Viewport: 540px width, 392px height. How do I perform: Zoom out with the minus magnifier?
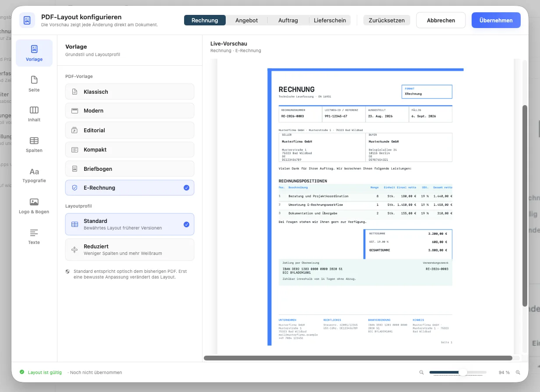(422, 372)
